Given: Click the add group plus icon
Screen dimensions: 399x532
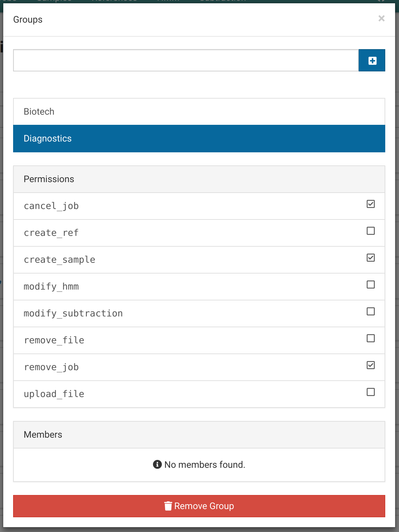Looking at the screenshot, I should (372, 60).
